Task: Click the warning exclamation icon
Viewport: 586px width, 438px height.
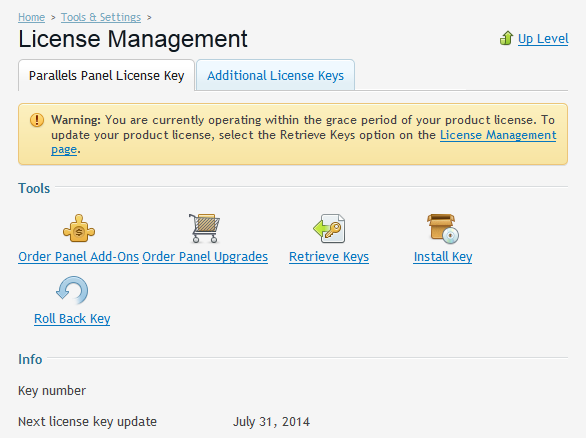Action: [37, 120]
